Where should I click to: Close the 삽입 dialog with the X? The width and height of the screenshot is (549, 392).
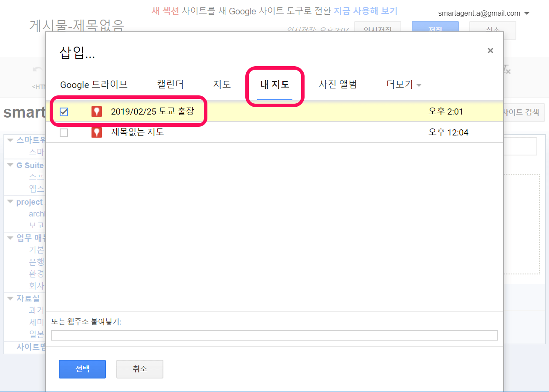(x=490, y=51)
